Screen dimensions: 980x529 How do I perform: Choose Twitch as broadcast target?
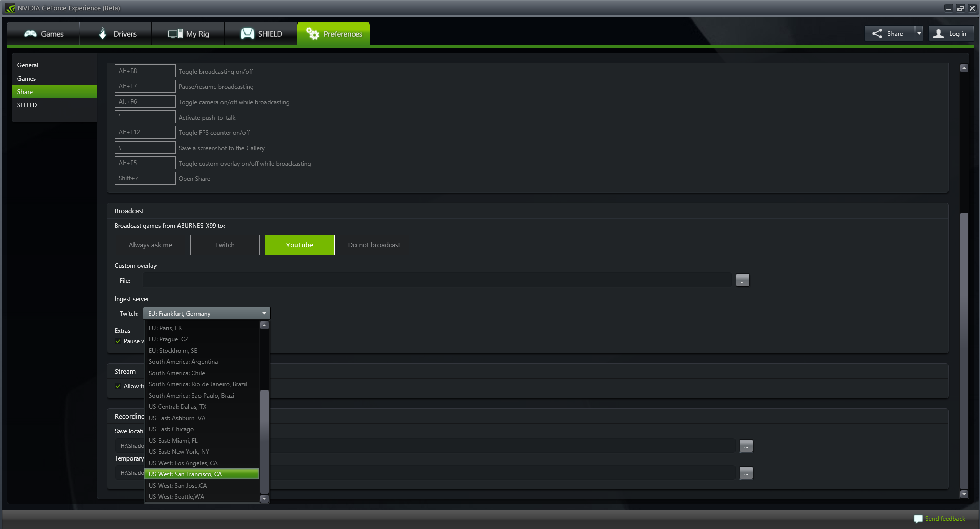[x=225, y=245]
